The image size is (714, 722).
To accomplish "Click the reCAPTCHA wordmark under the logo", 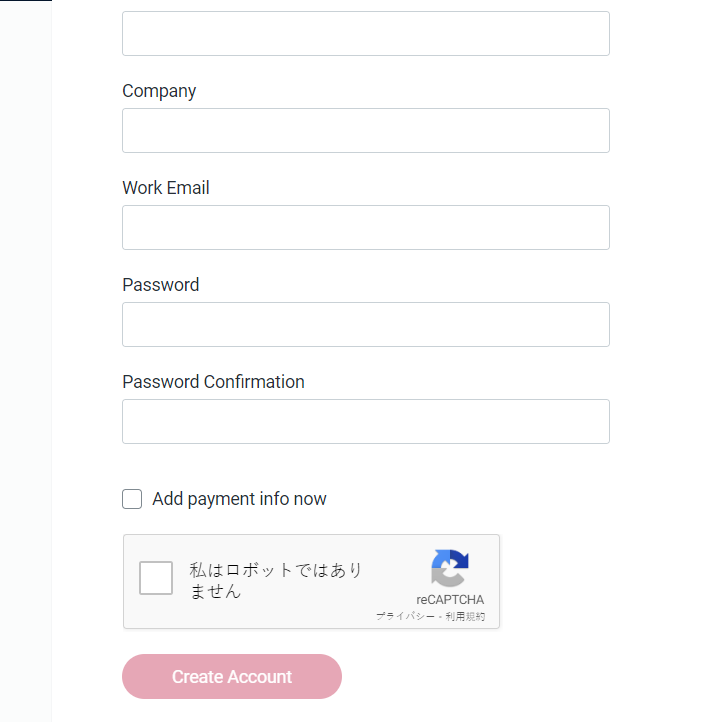I will 450,600.
